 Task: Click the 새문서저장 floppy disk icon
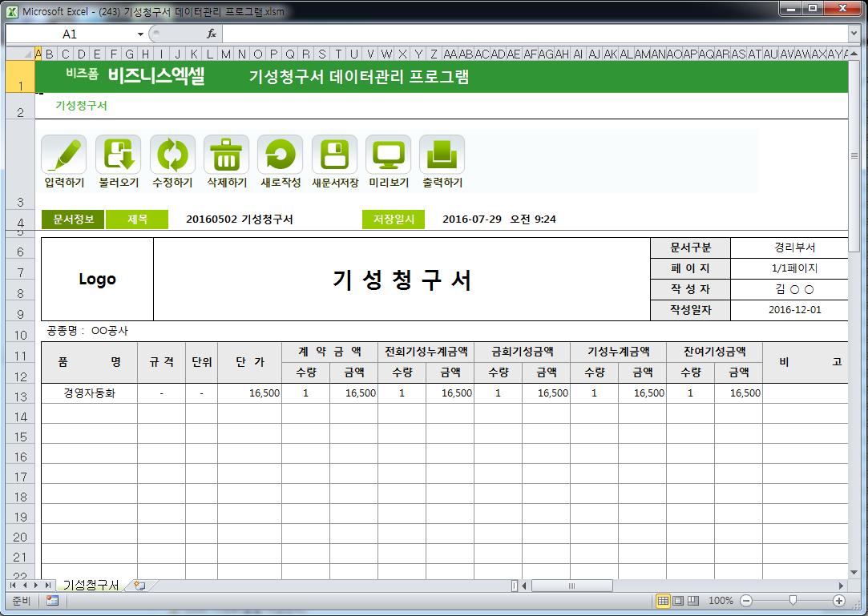(x=334, y=154)
